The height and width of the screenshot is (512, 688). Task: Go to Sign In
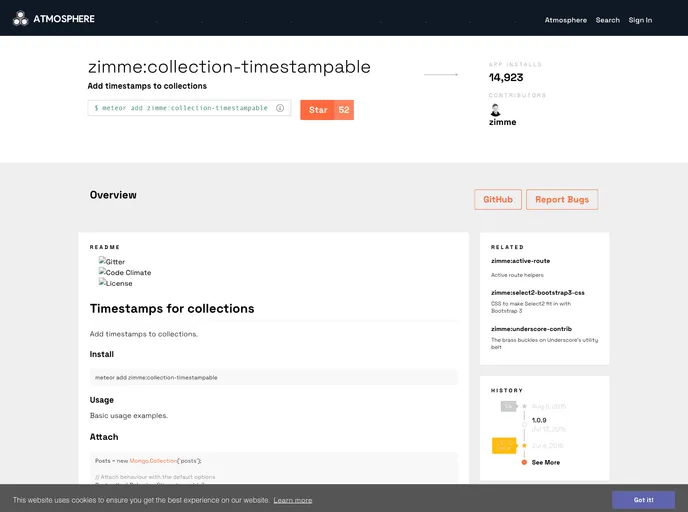640,20
